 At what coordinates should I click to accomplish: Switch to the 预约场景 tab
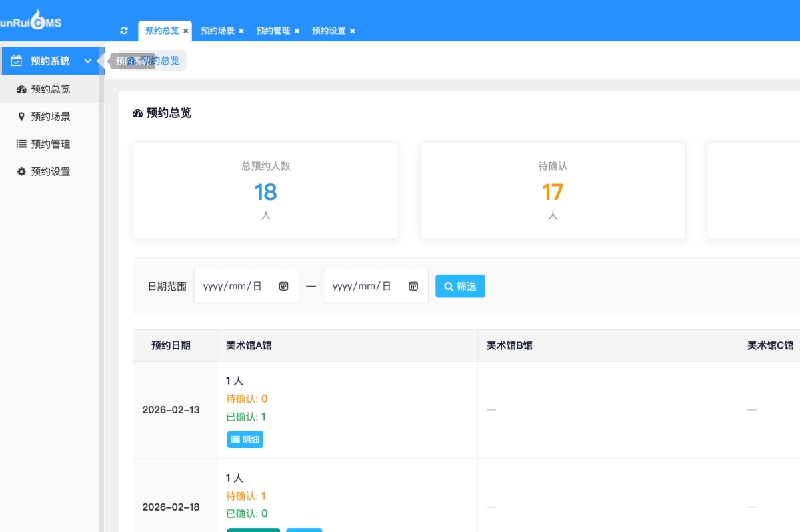(217, 31)
